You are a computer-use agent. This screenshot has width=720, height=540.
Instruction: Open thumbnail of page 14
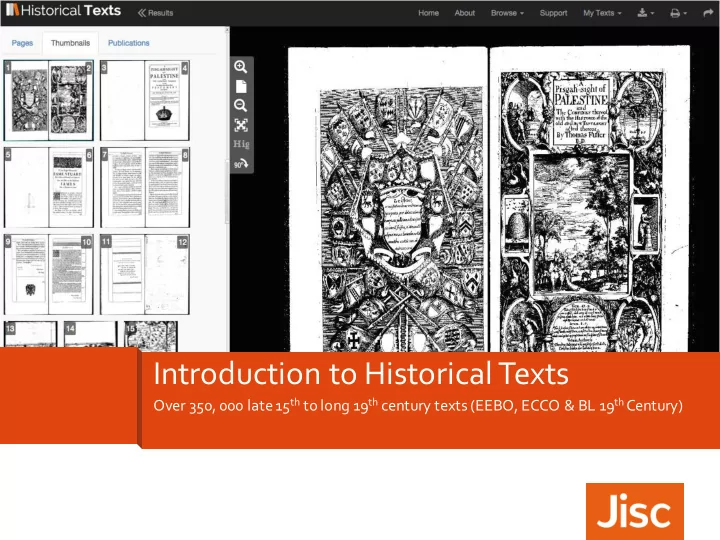[x=90, y=334]
